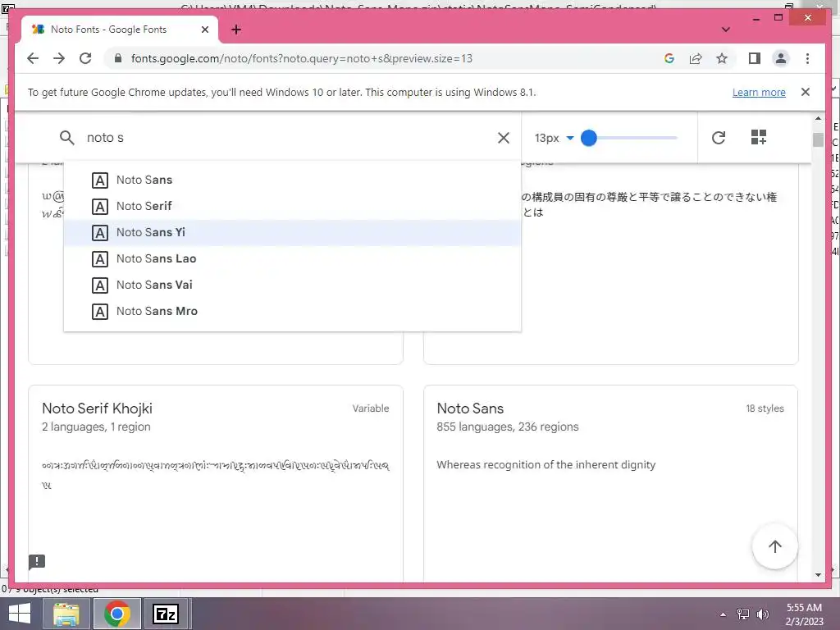Screen dimensions: 840x630
Task: Go back to the previous page
Action: tap(33, 58)
